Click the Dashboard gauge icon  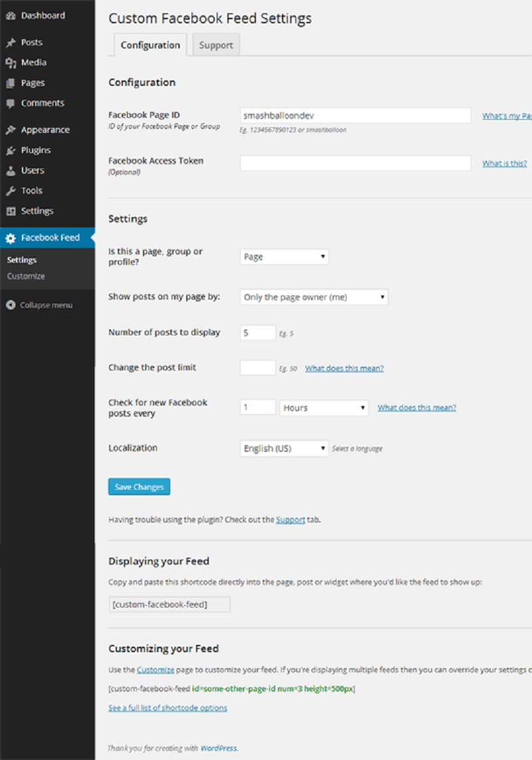tap(11, 15)
